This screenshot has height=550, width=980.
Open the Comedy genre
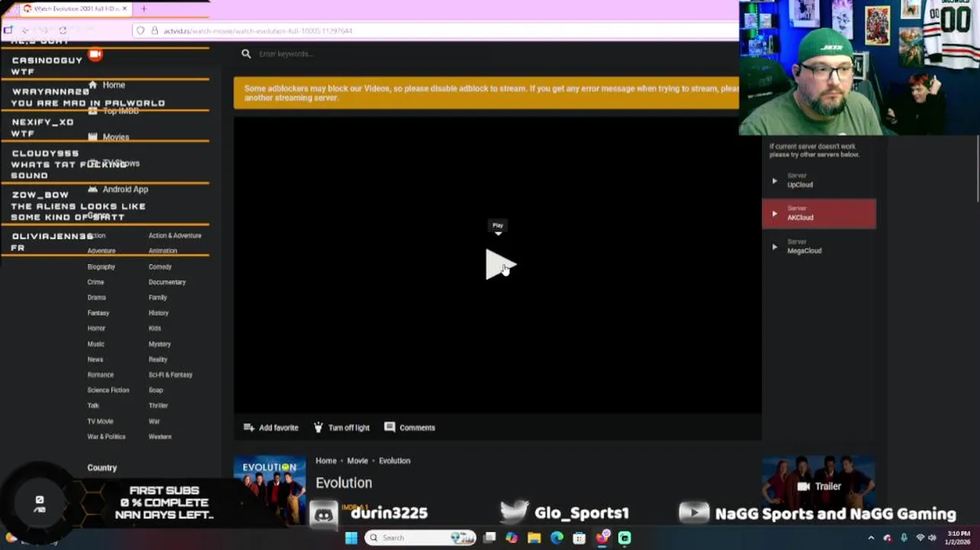tap(160, 267)
